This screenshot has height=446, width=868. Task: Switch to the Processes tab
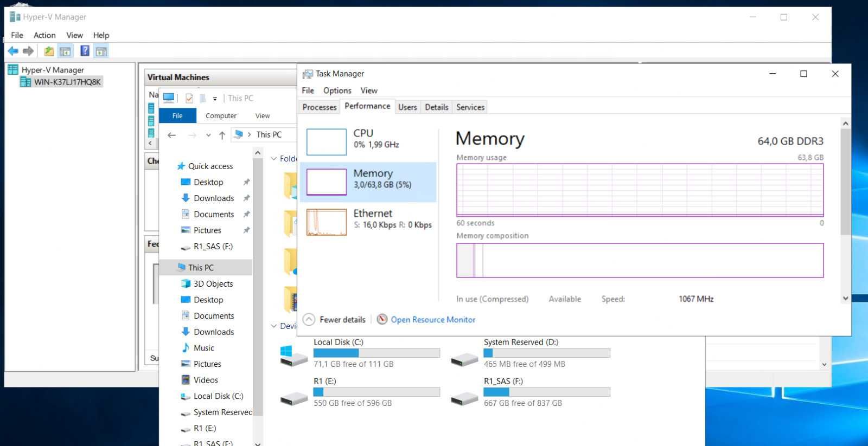click(320, 107)
